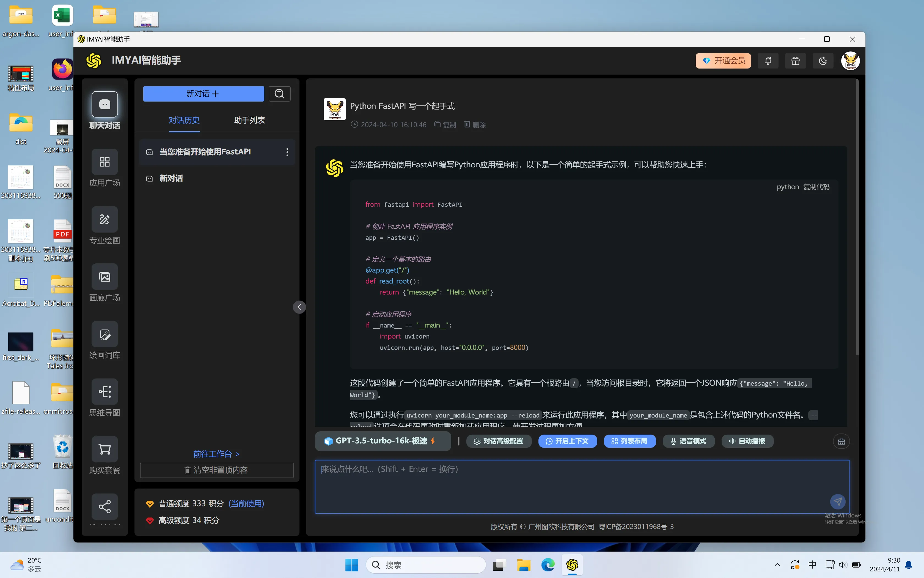
Task: Click the clear screen icon right of 自动播报
Action: pos(841,441)
